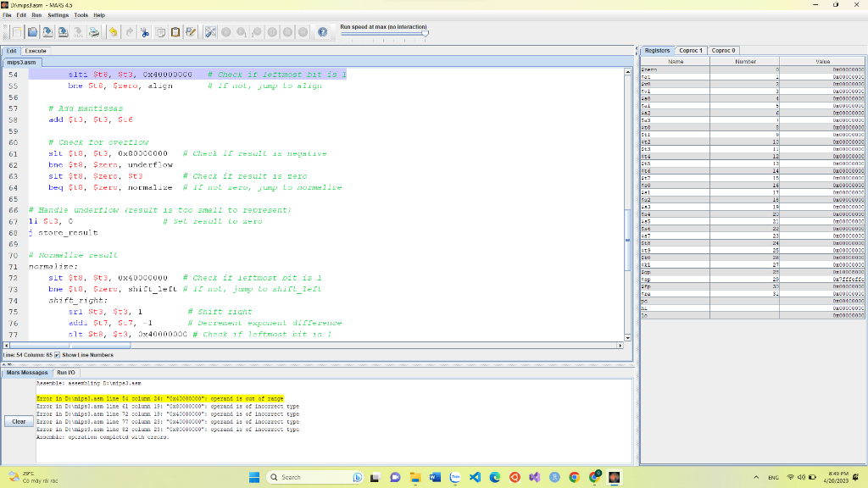The height and width of the screenshot is (488, 868).
Task: Click the Redo toolbar icon
Action: click(129, 32)
